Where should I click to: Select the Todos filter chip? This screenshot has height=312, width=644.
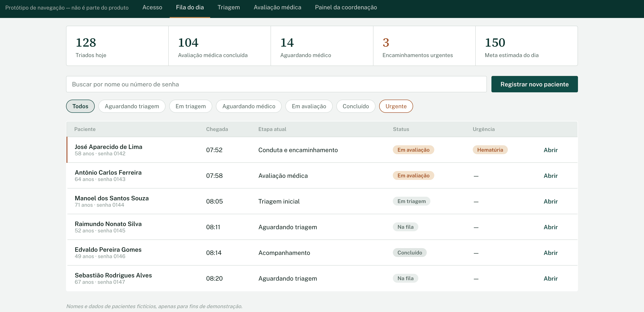coord(80,106)
